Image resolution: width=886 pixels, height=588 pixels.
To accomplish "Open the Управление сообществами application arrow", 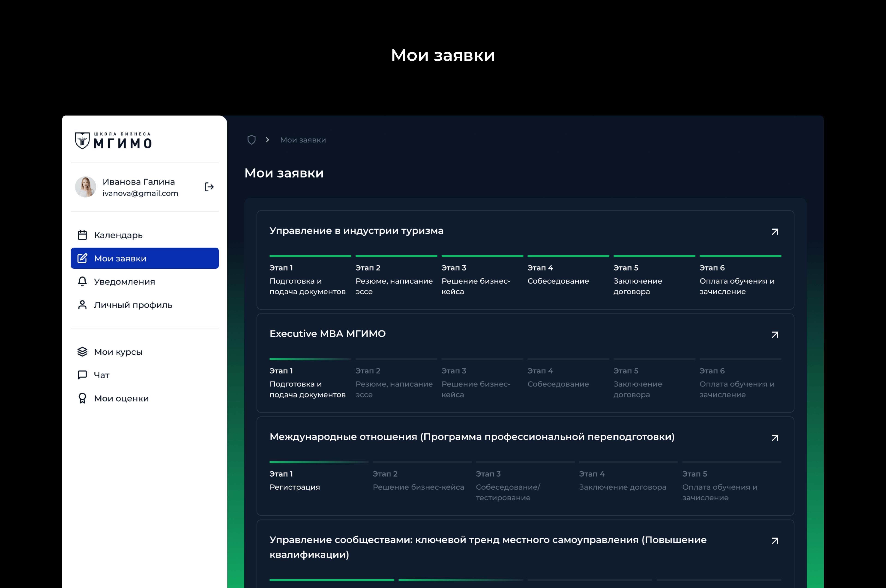I will click(x=775, y=541).
